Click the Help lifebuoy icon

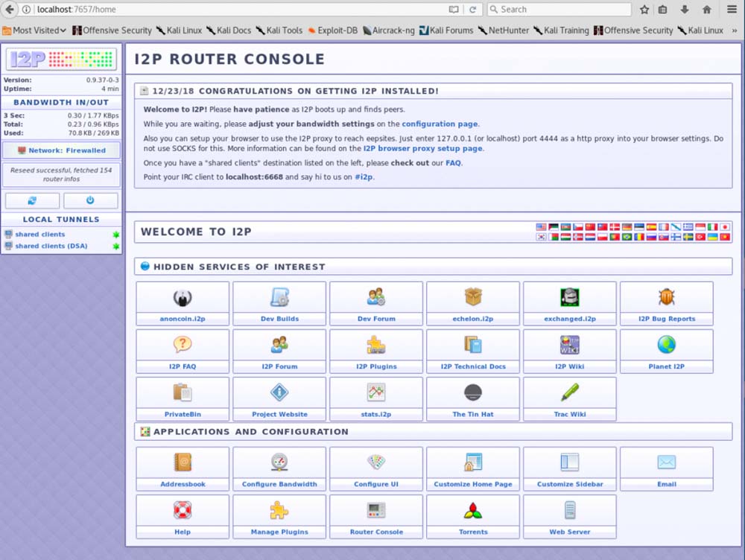click(183, 510)
